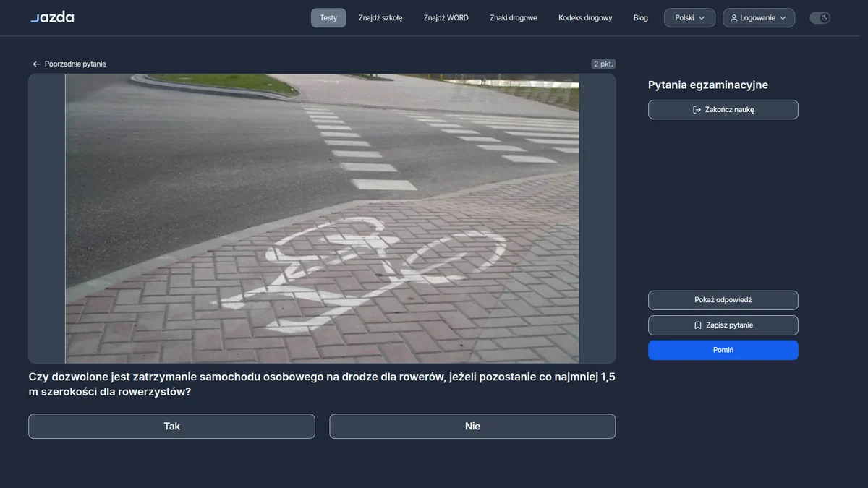This screenshot has height=488, width=868.
Task: Reveal answer with Pokaż odpowiedź
Action: [723, 300]
